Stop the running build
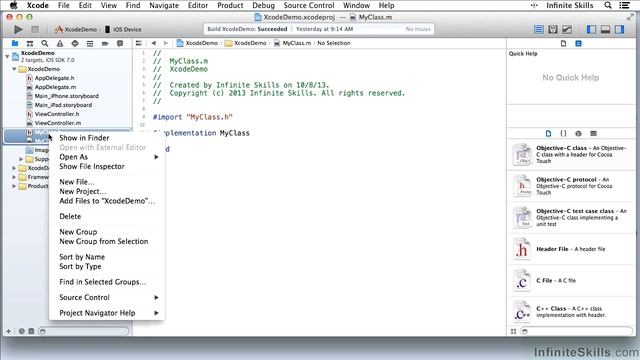The image size is (640, 360). click(35, 29)
